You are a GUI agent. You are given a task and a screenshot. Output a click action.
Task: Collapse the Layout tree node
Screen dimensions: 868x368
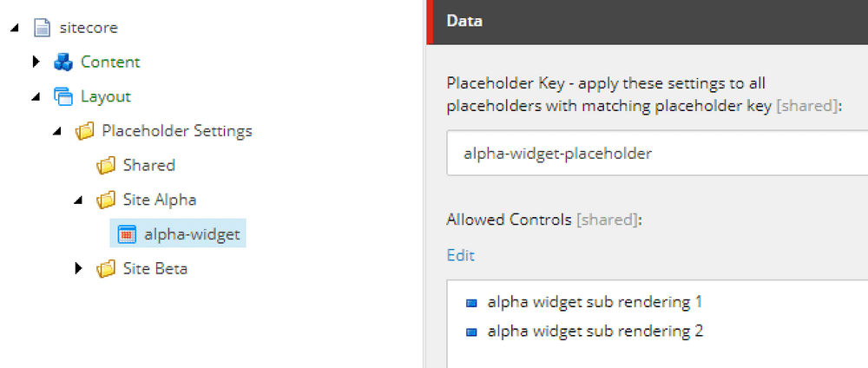[37, 97]
